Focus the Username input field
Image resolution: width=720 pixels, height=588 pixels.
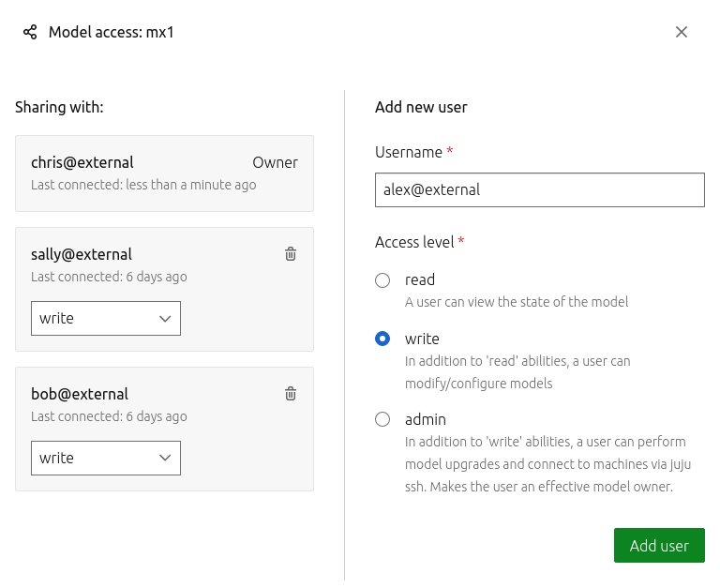click(539, 189)
